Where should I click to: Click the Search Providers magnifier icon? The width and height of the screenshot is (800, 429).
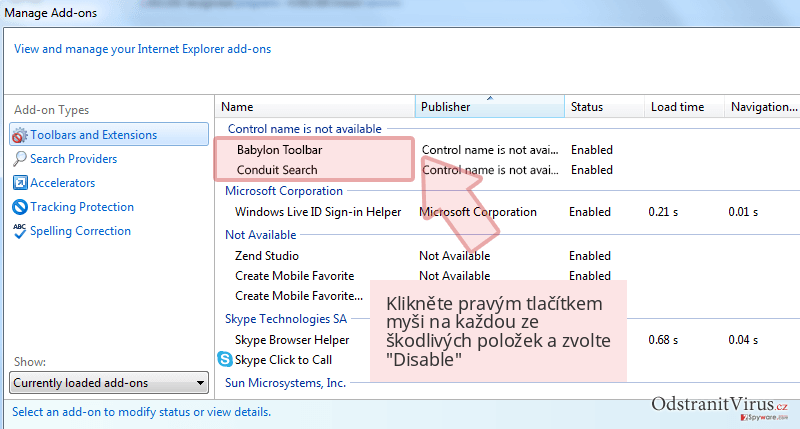click(x=19, y=159)
